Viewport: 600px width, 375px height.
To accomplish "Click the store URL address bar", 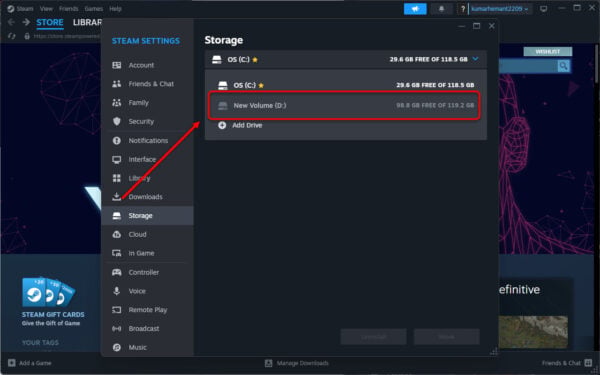I will click(x=66, y=36).
